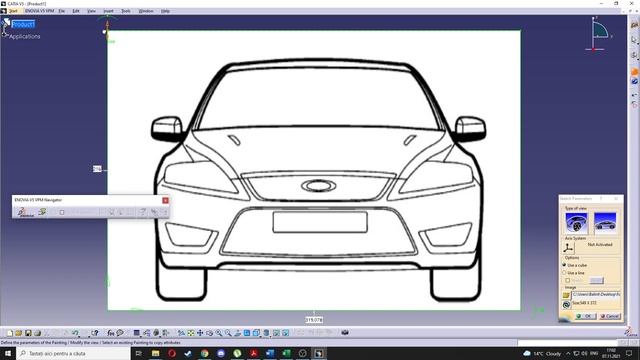Open the Undo history dropdown arrow
This screenshot has height=360, width=640.
coord(80,336)
